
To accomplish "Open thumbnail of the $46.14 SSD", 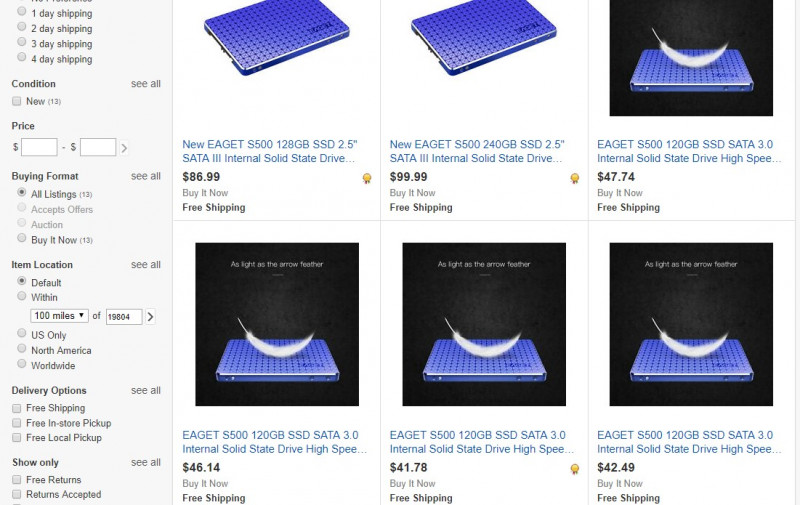I will (277, 324).
